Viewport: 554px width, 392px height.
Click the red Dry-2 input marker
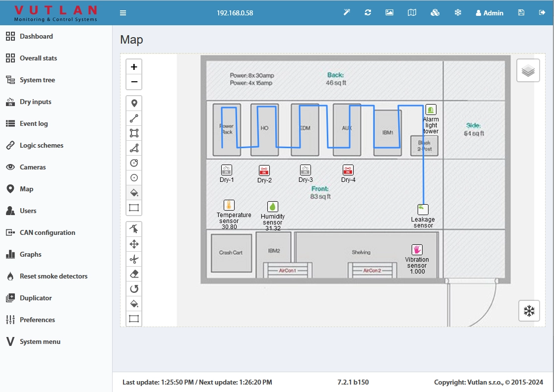(264, 170)
